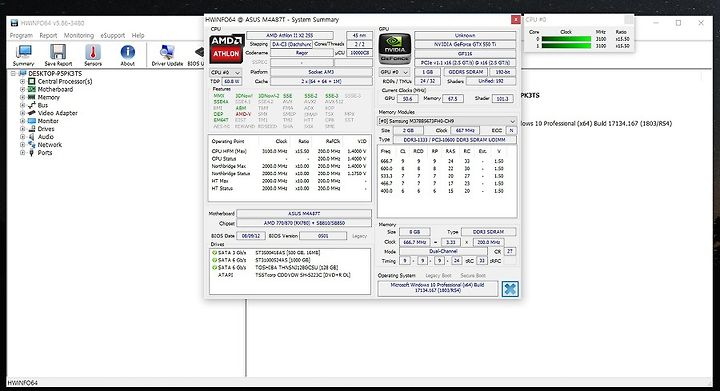720x391 pixels.
Task: Collapse the DESKTOP-P5PK3TS root expander
Action: 13,73
